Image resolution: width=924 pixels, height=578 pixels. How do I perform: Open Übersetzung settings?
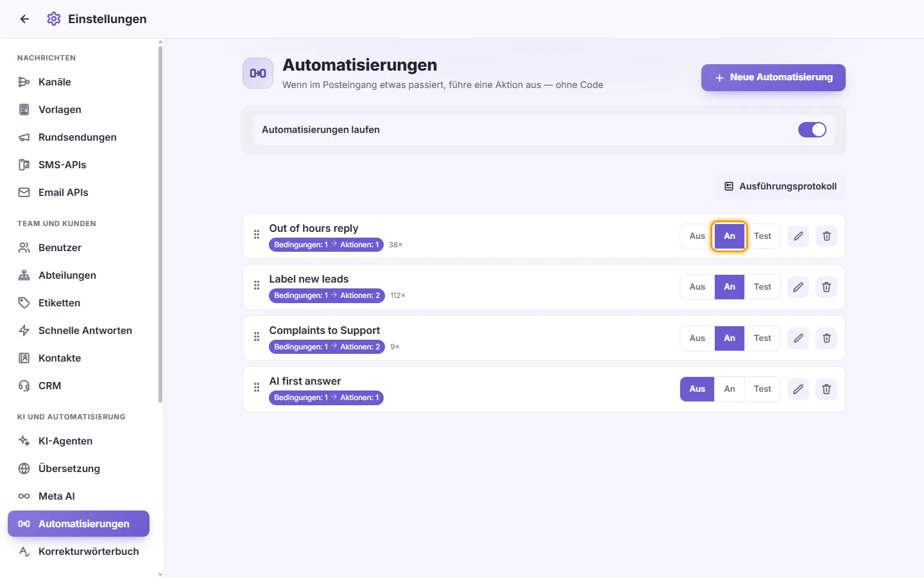click(x=78, y=469)
